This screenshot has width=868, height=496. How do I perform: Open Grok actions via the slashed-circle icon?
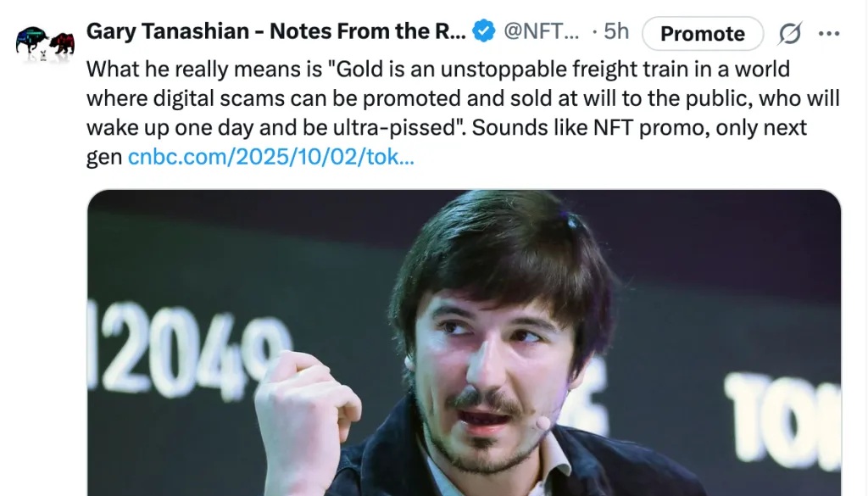pyautogui.click(x=789, y=34)
